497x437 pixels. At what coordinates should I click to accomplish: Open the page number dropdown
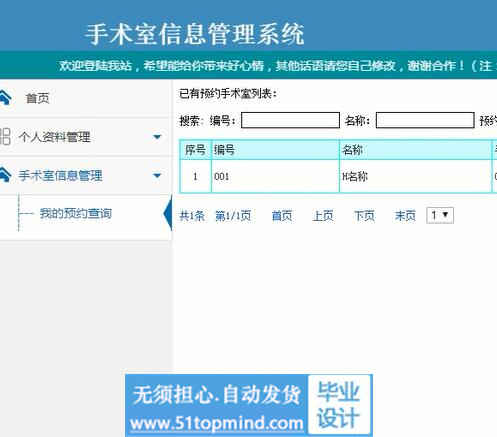(x=440, y=215)
